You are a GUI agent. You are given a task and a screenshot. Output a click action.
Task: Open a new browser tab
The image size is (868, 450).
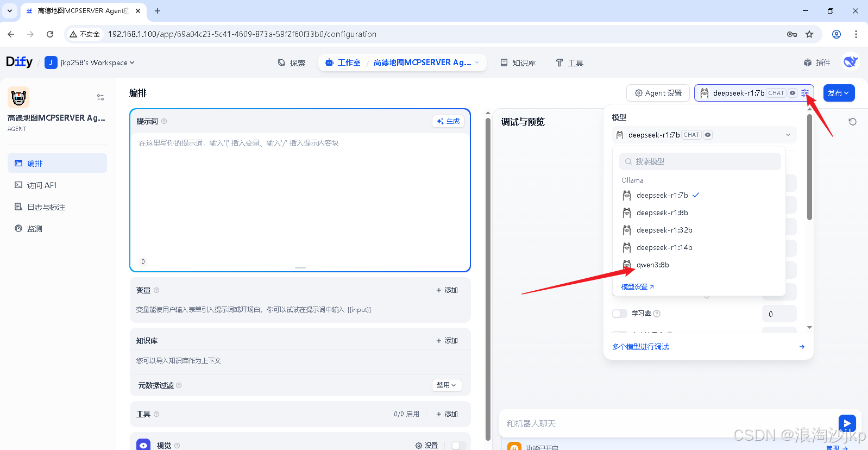coord(158,11)
